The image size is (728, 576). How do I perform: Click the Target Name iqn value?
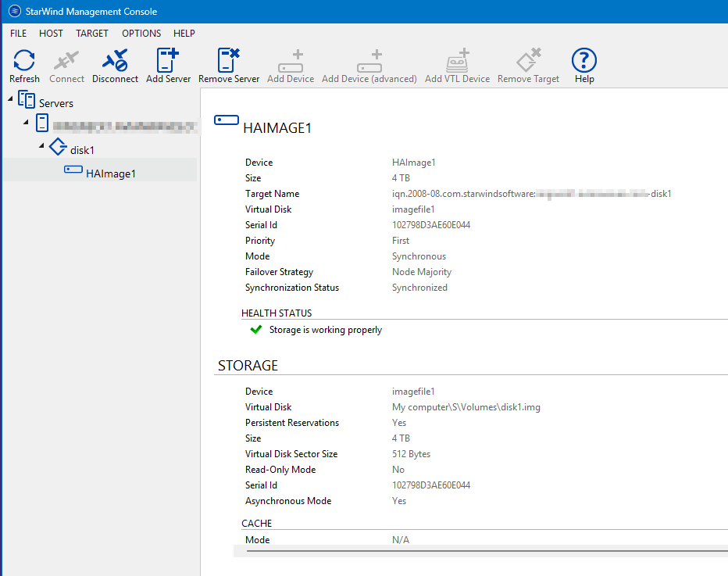[532, 194]
